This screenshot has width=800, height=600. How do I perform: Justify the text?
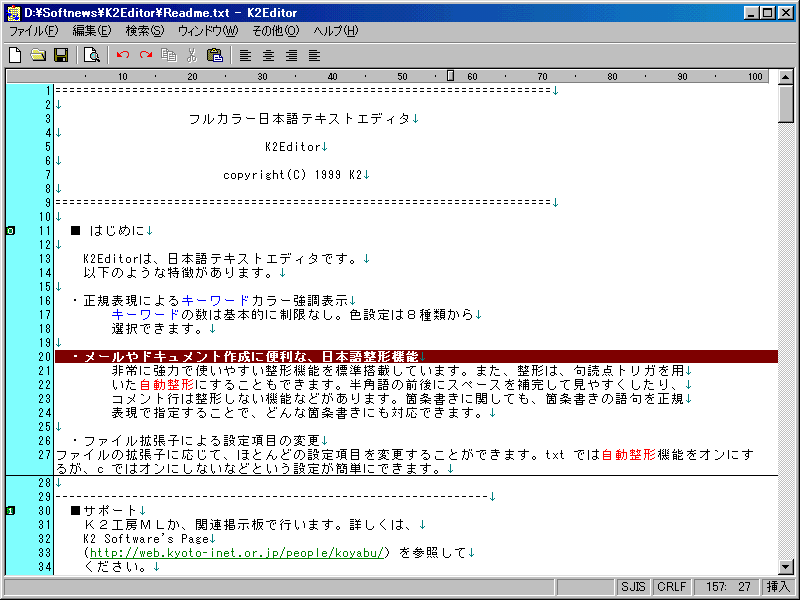[314, 55]
